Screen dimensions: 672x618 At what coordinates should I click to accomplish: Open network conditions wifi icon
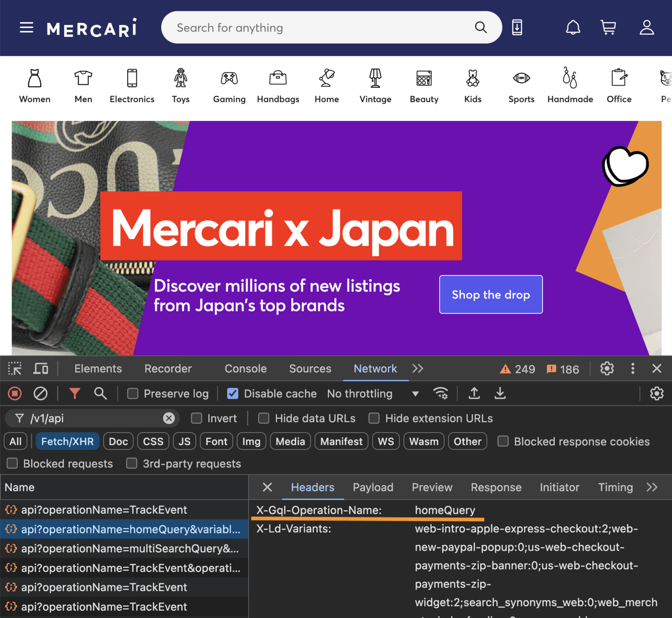tap(440, 393)
